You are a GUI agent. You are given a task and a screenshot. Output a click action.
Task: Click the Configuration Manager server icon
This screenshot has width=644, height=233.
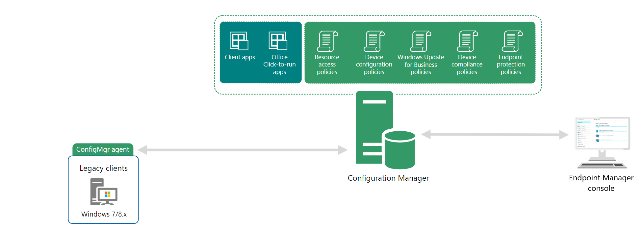click(385, 130)
